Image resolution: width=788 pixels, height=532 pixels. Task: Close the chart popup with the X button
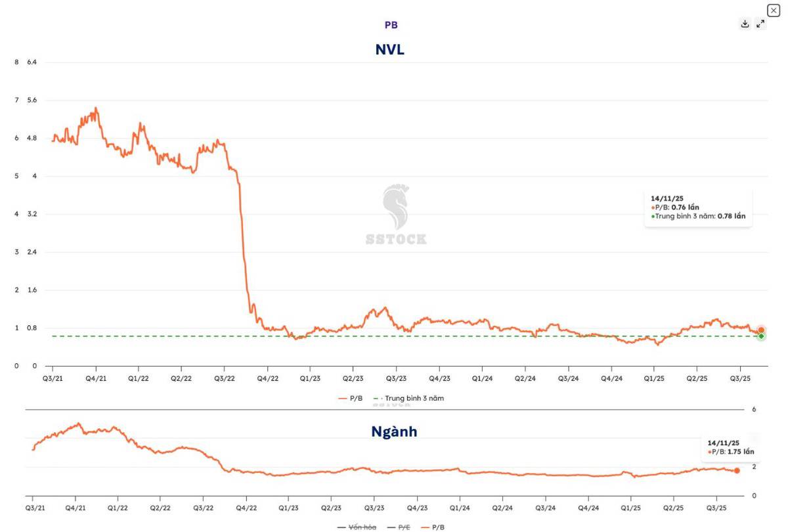774,9
